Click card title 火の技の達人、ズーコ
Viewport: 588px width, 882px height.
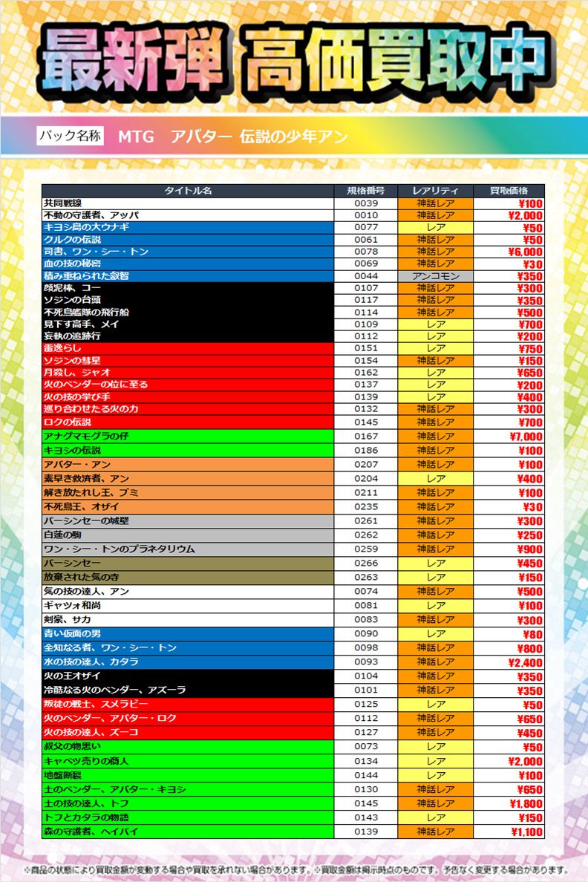point(91,732)
